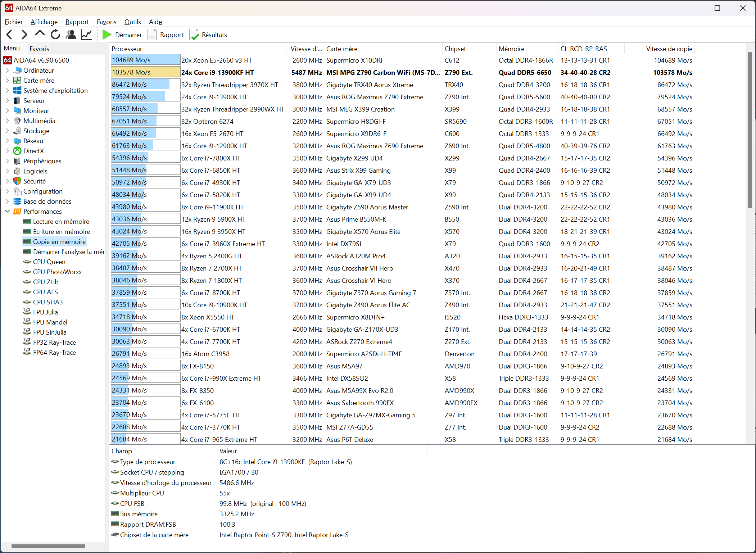Click the user profile icon in toolbar

[x=71, y=35]
